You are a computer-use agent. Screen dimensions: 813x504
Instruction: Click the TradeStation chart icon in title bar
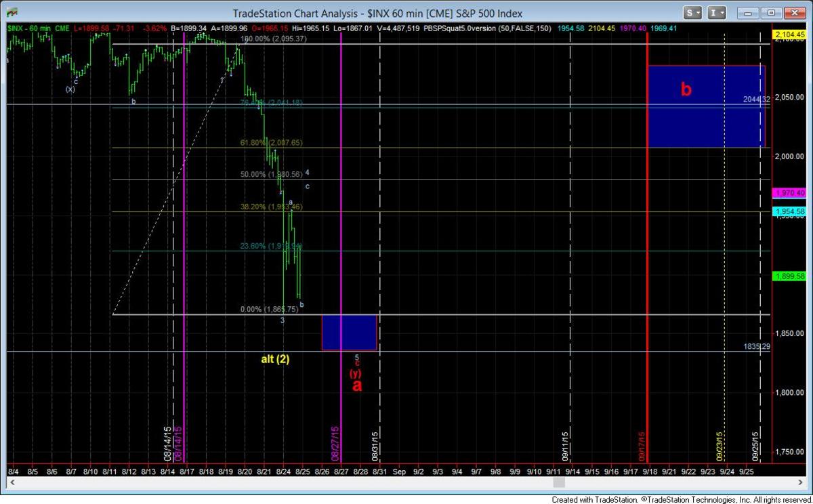coord(12,13)
